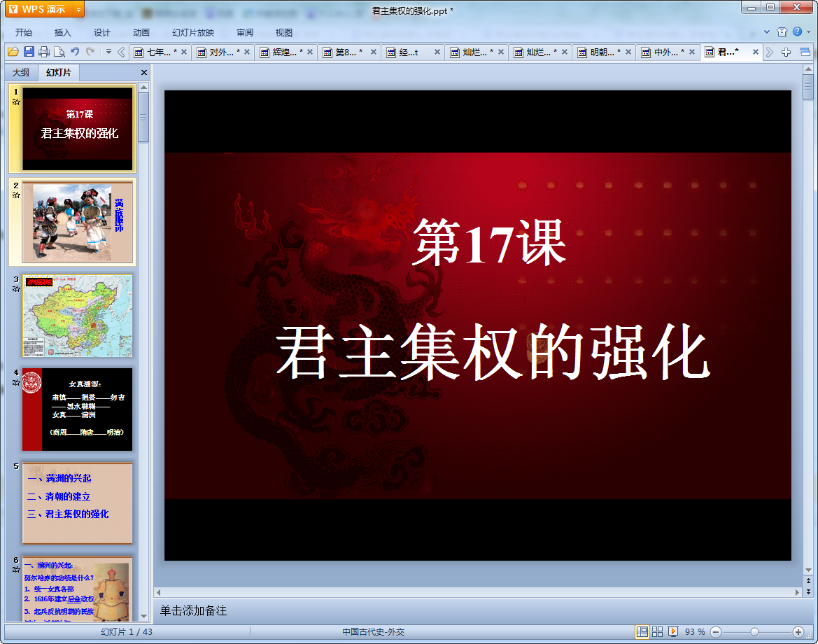
Task: Open print preview from the toolbar
Action: coord(59,52)
